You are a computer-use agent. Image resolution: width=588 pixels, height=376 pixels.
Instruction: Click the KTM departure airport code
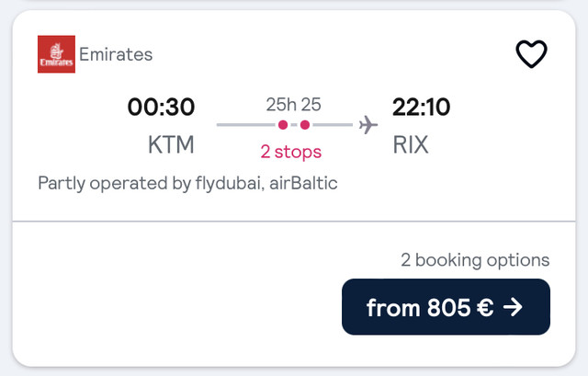tap(171, 145)
